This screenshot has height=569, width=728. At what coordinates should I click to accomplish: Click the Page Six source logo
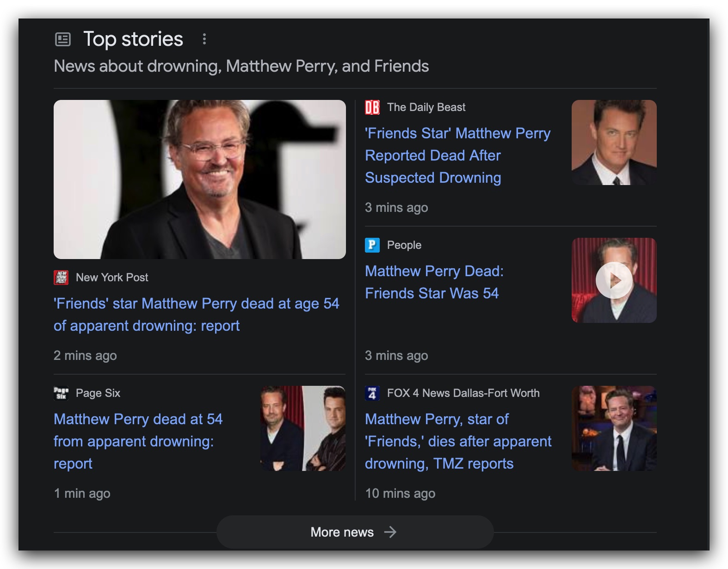pos(61,393)
